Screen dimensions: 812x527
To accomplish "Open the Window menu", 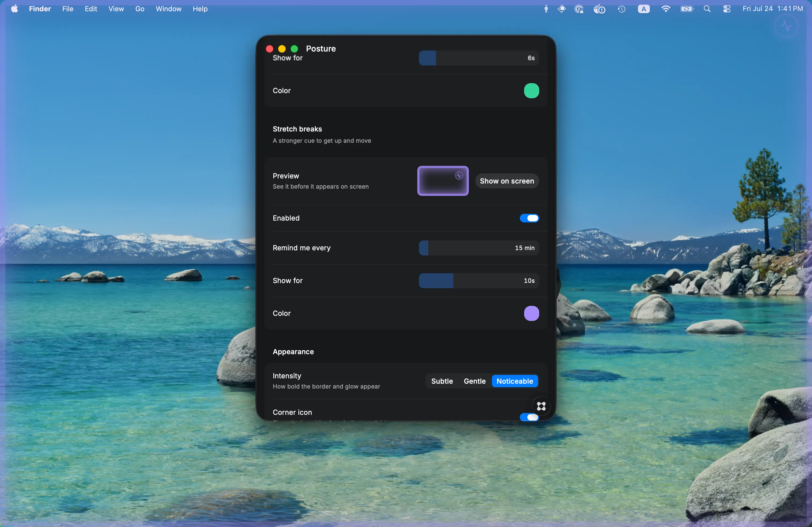I will (169, 9).
